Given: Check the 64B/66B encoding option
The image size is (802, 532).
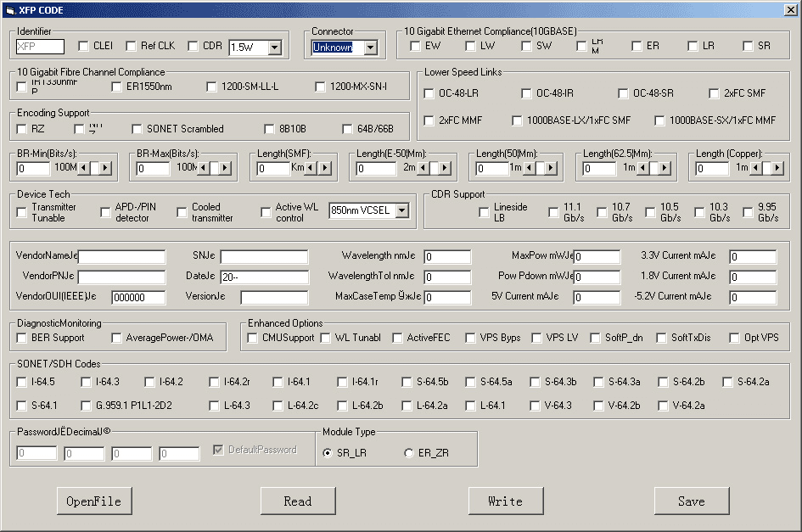Looking at the screenshot, I should (x=348, y=129).
